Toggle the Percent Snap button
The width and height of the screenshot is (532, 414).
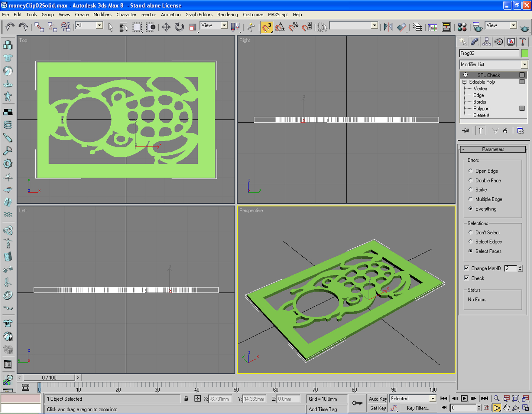click(293, 27)
